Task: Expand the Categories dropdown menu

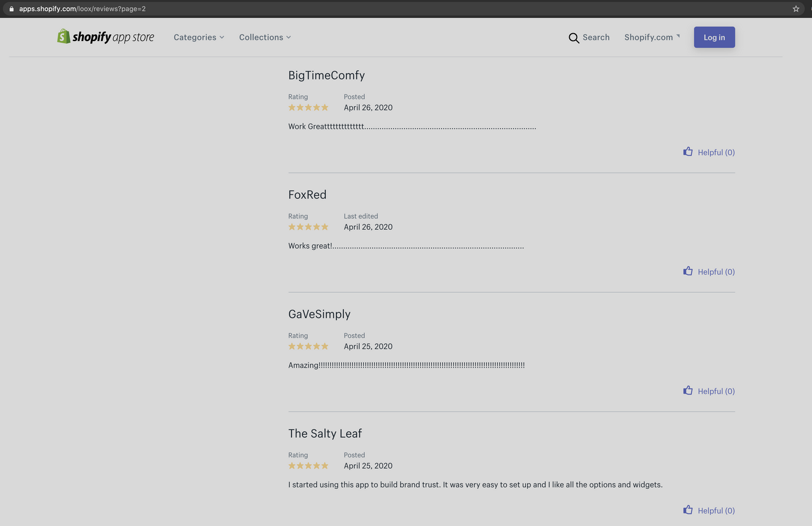Action: click(x=198, y=37)
